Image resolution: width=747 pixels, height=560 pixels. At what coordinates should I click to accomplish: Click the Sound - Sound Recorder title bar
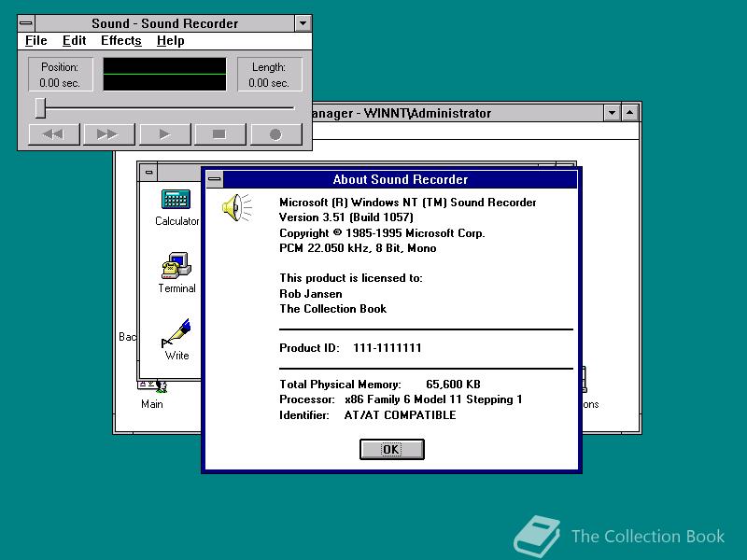click(165, 23)
